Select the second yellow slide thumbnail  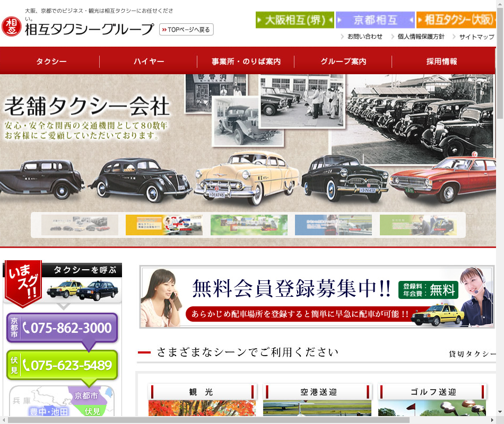pyautogui.click(x=164, y=225)
